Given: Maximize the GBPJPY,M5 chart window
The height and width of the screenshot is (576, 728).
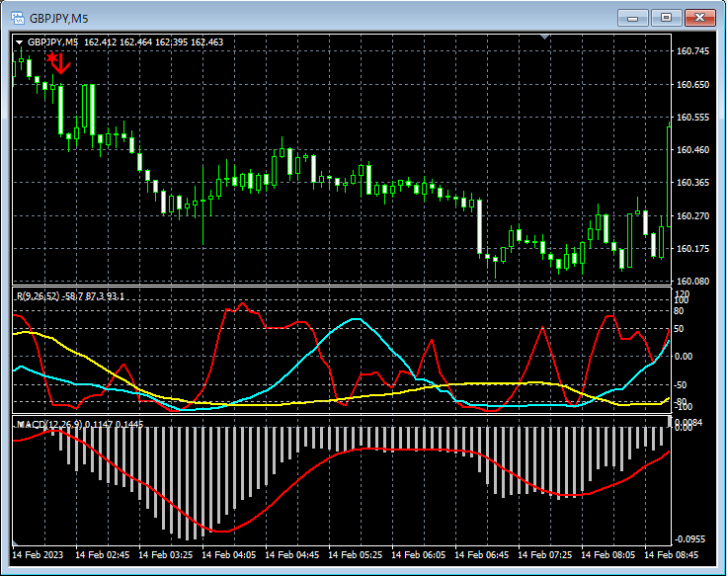Looking at the screenshot, I should click(667, 17).
